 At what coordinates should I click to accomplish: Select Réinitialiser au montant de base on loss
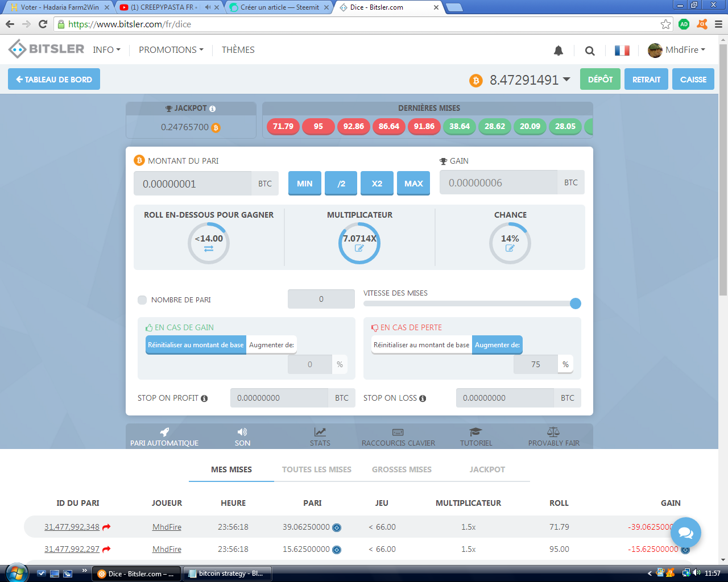[x=421, y=345]
